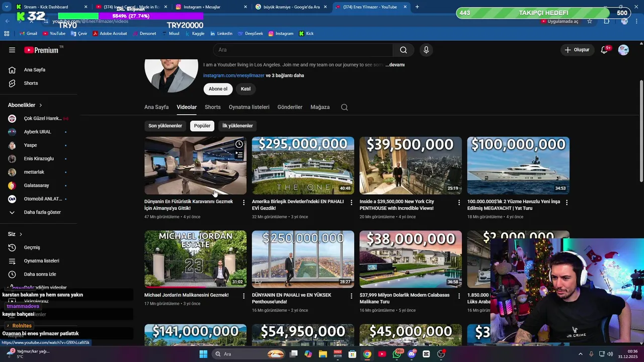Open File Explorer from the taskbar
This screenshot has height=362, width=644.
[x=323, y=354]
